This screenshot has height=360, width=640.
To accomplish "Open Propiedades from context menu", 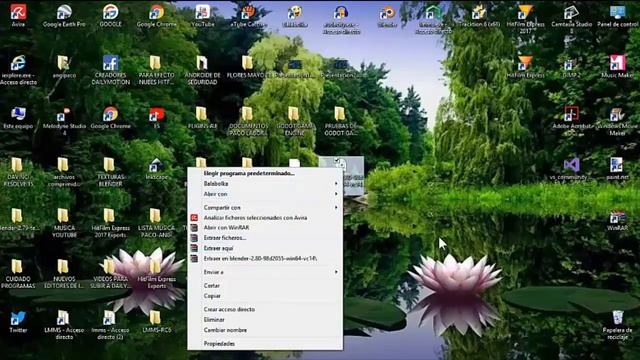I will pyautogui.click(x=265, y=344).
